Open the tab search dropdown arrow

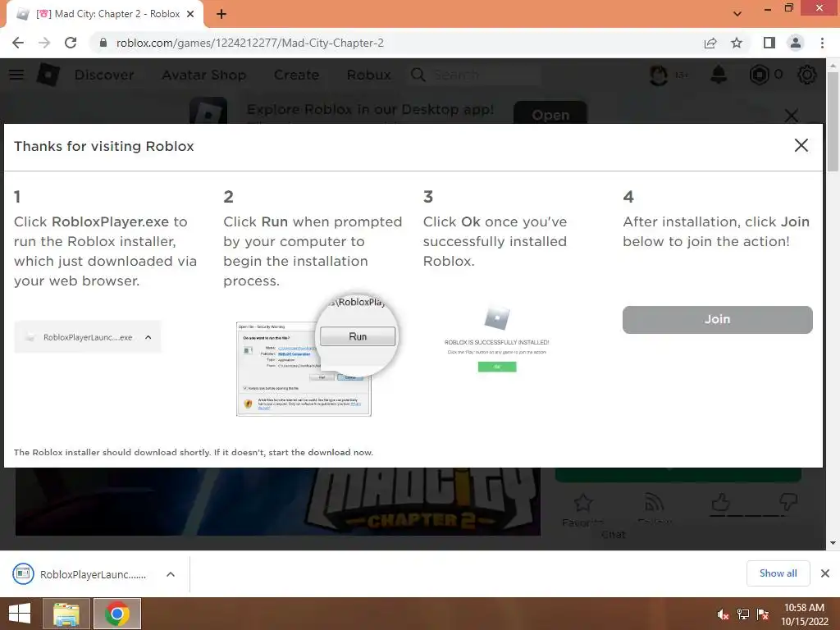pyautogui.click(x=737, y=14)
